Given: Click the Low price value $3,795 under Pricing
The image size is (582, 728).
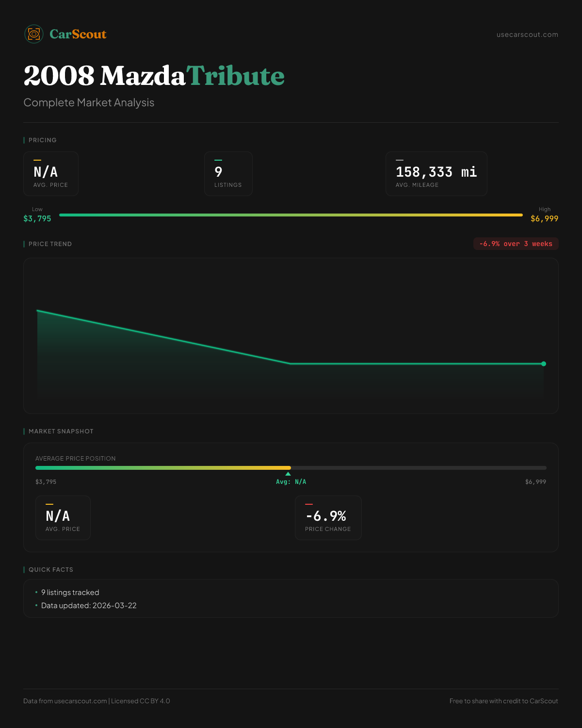Looking at the screenshot, I should (x=37, y=218).
